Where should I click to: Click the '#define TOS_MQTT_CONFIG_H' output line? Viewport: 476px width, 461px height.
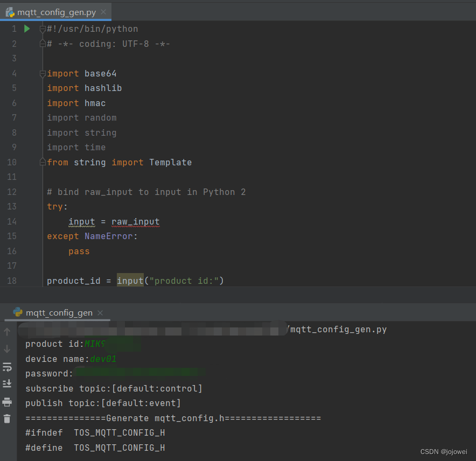pos(95,448)
